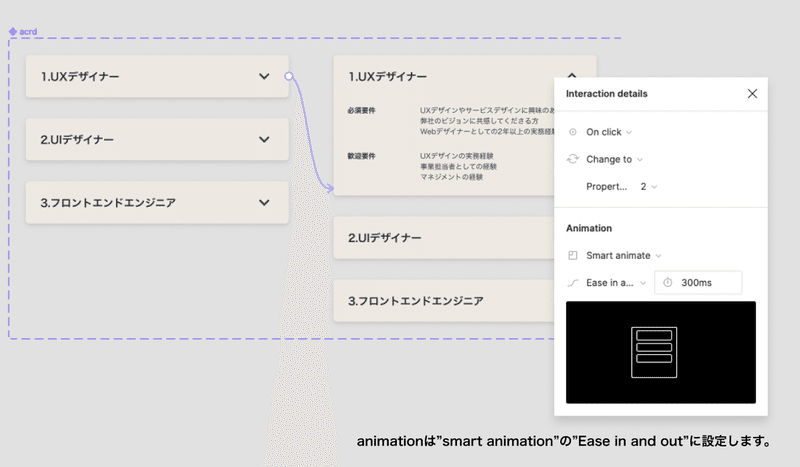Select the 2.UIデザイナー row in the expanded variant
The height and width of the screenshot is (467, 800).
[444, 238]
